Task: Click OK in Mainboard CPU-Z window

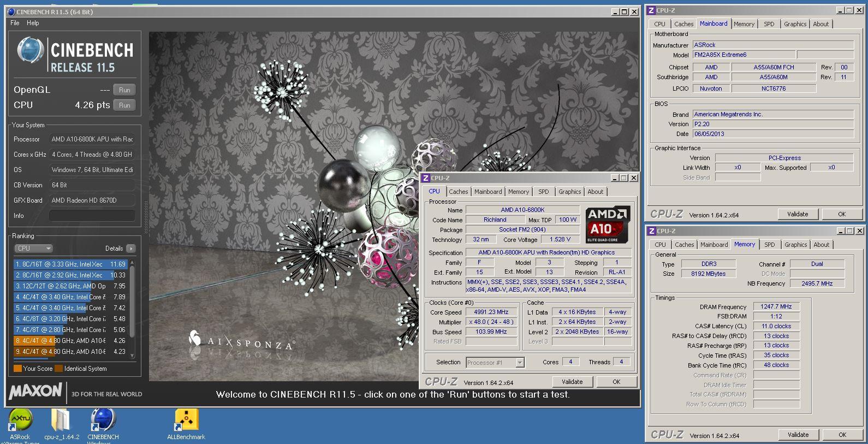Action: click(842, 214)
